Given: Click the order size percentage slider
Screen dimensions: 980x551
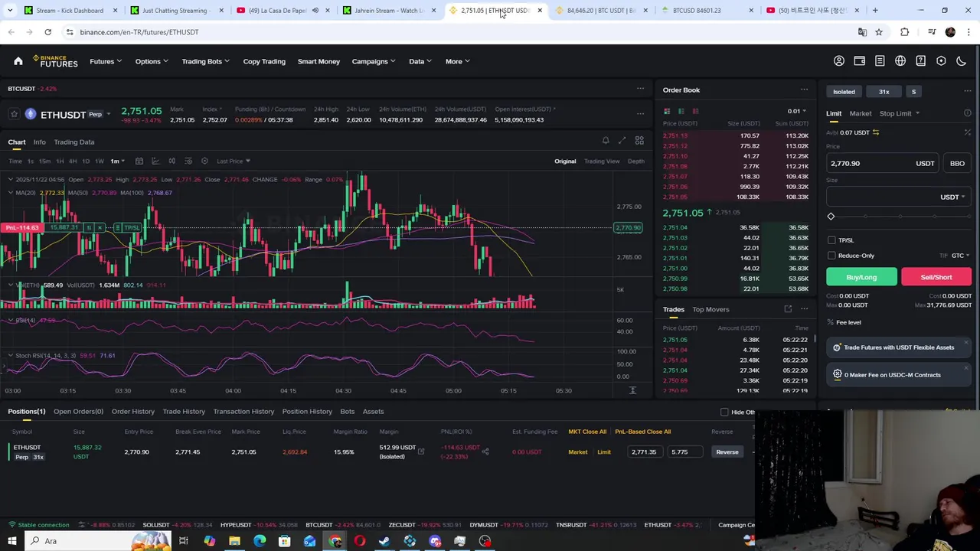Looking at the screenshot, I should coord(899,217).
